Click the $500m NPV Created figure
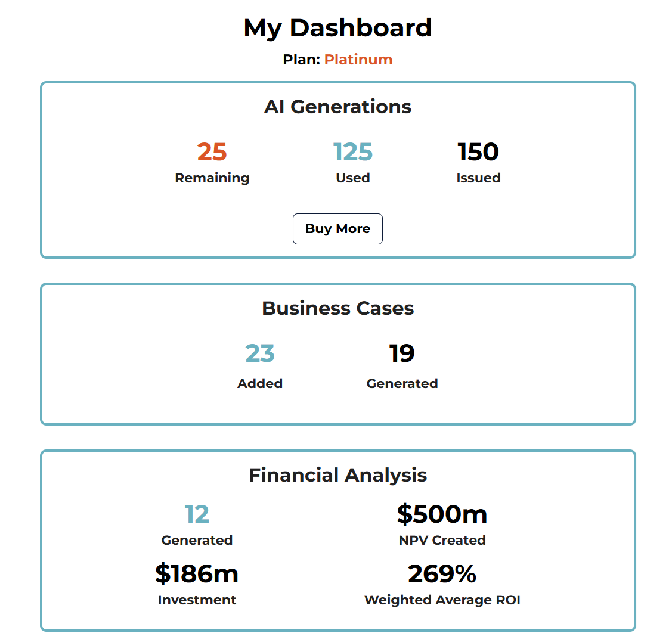Viewport: 672px width, 642px height. [441, 513]
